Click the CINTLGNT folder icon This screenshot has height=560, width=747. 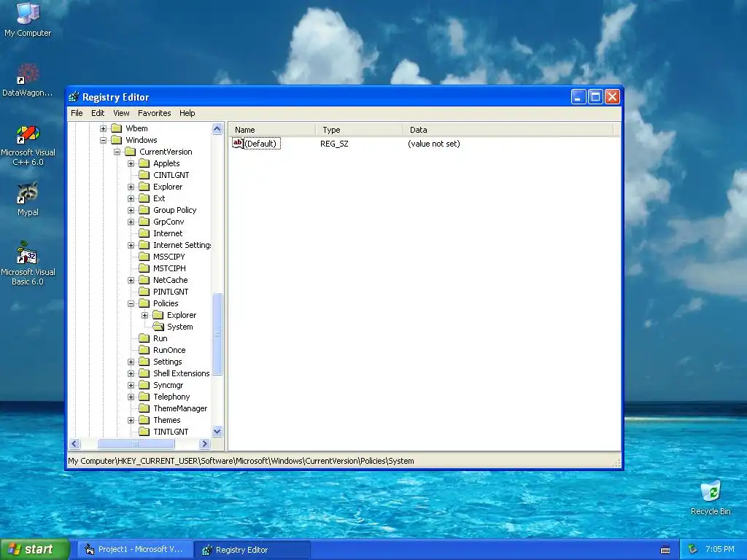(x=144, y=175)
